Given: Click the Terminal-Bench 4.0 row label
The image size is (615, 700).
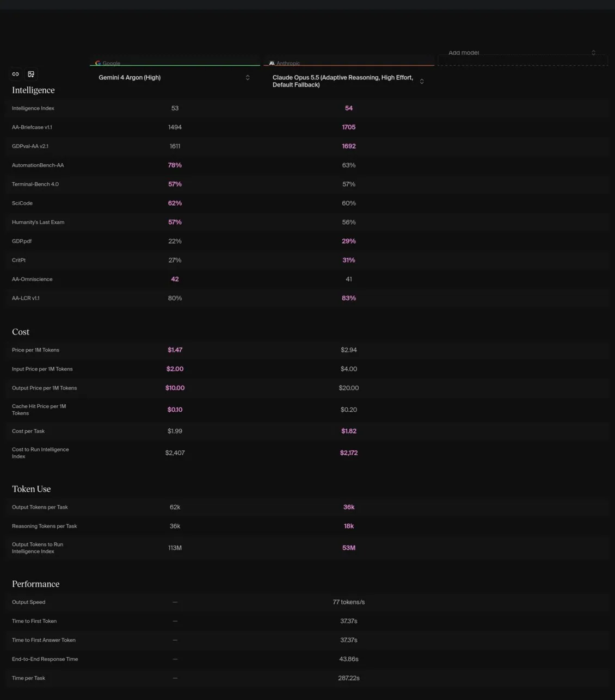Looking at the screenshot, I should coord(35,184).
